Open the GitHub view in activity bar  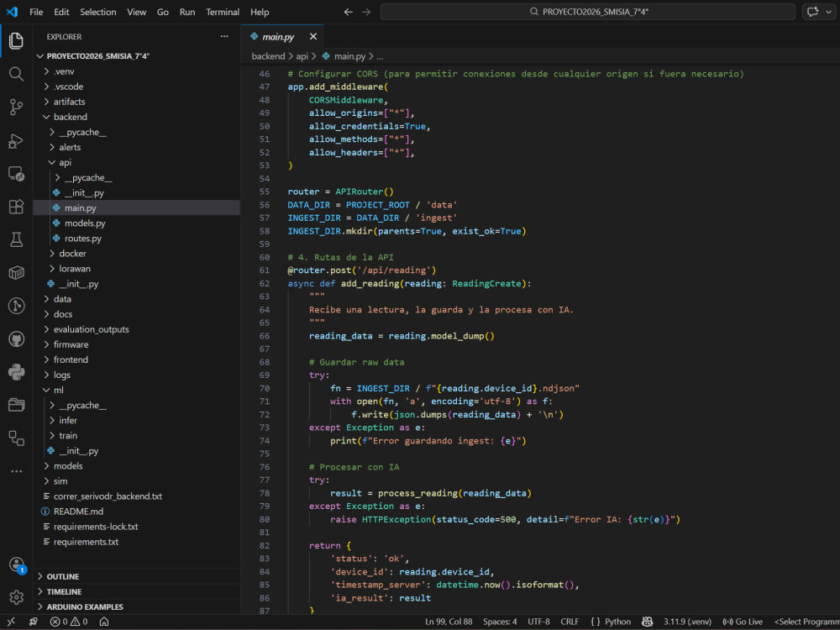pos(16,339)
